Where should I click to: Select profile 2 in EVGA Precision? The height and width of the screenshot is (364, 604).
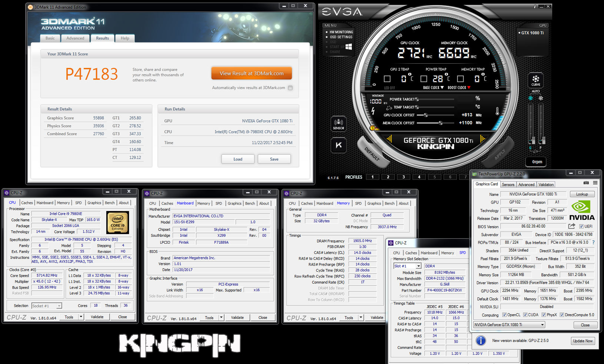click(388, 177)
